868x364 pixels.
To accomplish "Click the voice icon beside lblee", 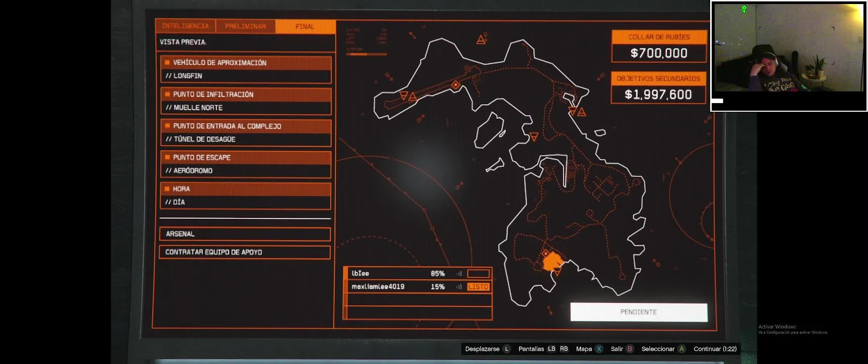I will [x=459, y=274].
